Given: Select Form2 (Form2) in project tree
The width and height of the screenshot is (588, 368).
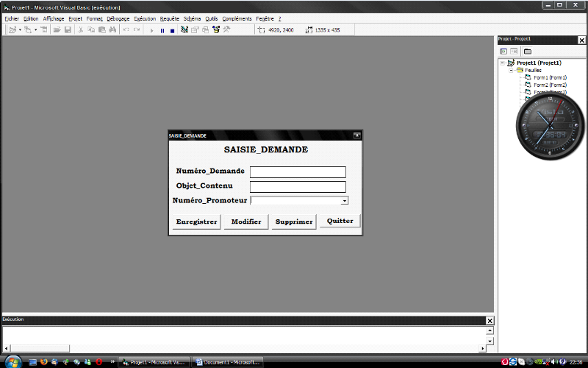Looking at the screenshot, I should pyautogui.click(x=550, y=85).
